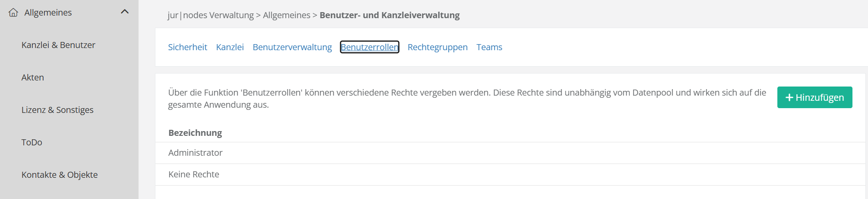Select the Keine Rechte role row

click(194, 174)
